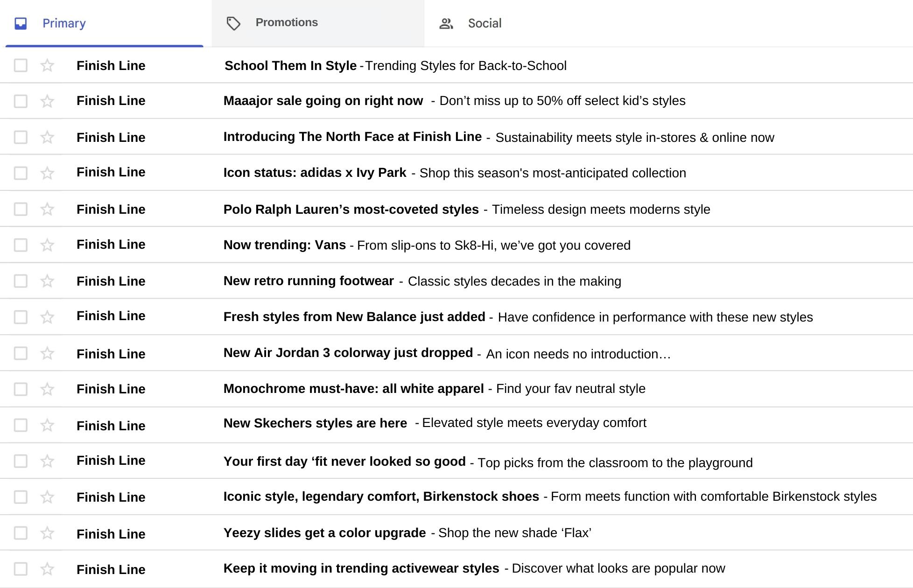The image size is (913, 588).
Task: Open 'Maaajor sale going on right now' email
Action: click(323, 101)
